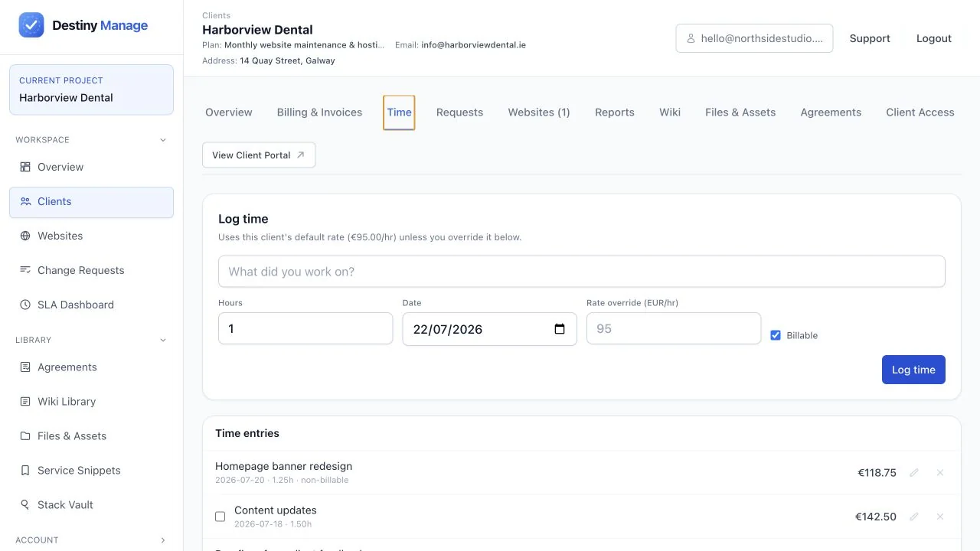Open SLA Dashboard in the sidebar
The height and width of the screenshot is (551, 980).
(x=91, y=305)
